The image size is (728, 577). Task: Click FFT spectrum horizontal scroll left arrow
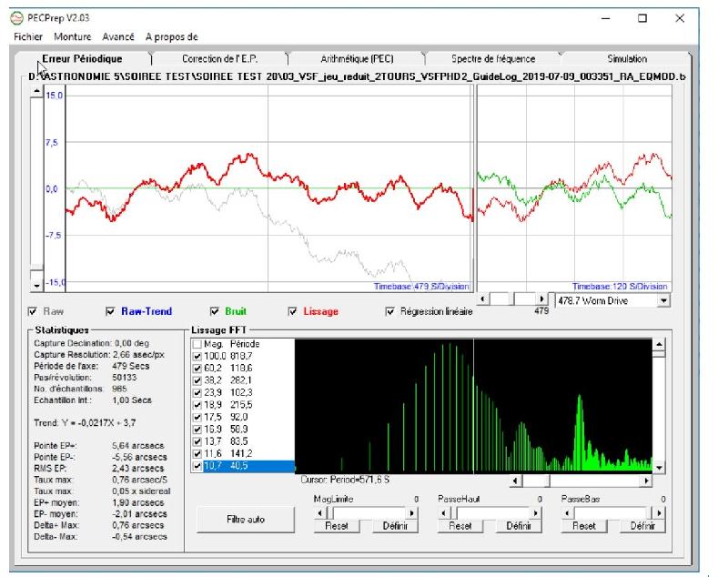click(515, 481)
